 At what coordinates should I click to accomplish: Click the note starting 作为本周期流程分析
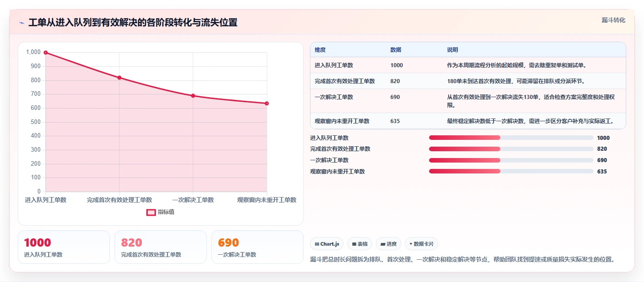(517, 65)
